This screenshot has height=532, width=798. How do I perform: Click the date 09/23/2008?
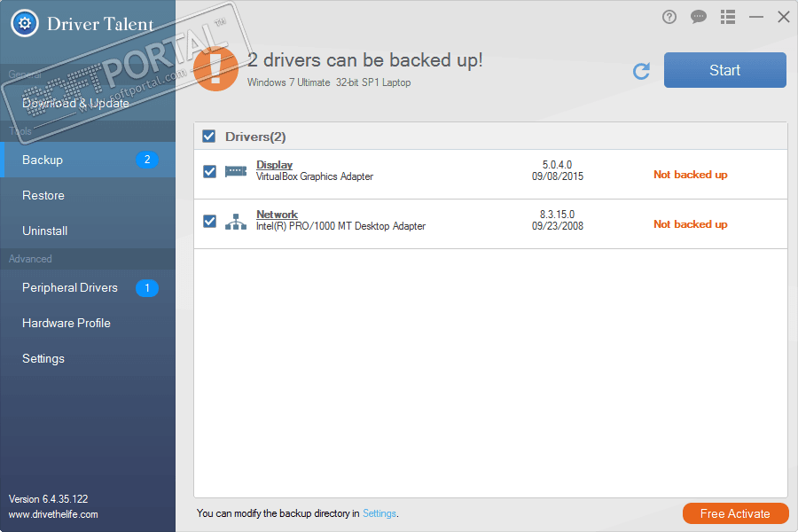coord(558,226)
